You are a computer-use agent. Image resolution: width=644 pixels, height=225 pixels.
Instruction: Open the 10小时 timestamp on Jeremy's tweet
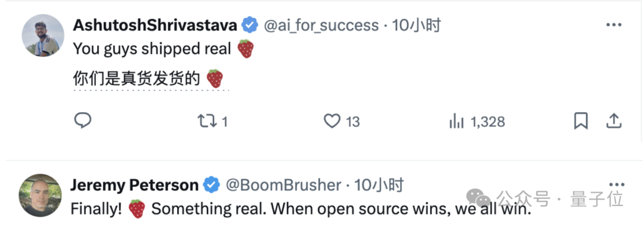(x=379, y=185)
